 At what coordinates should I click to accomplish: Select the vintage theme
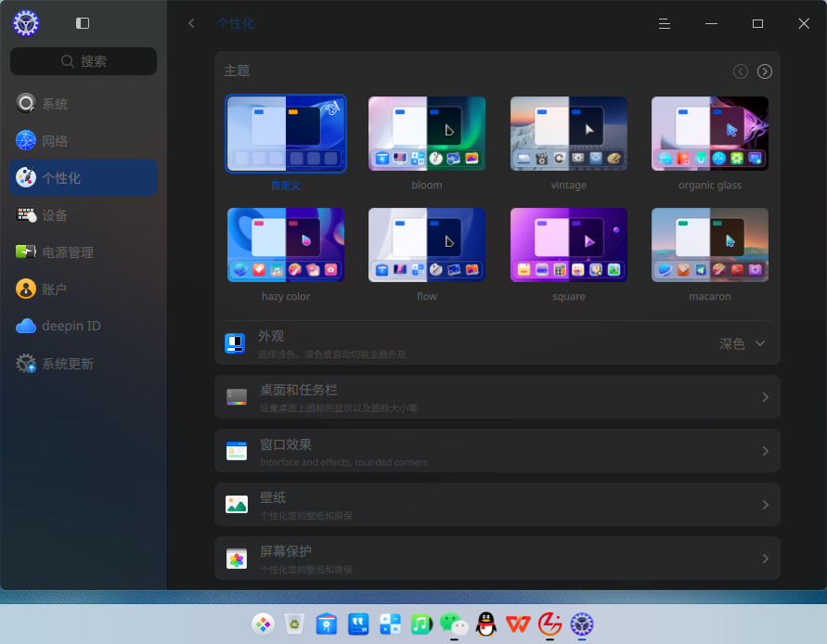(x=569, y=134)
